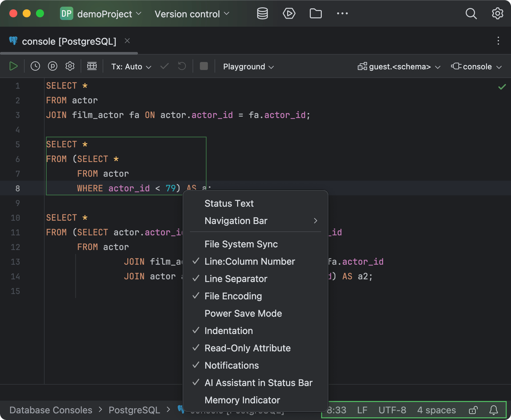Open the database tool window icon
The width and height of the screenshot is (511, 420).
coord(262,14)
